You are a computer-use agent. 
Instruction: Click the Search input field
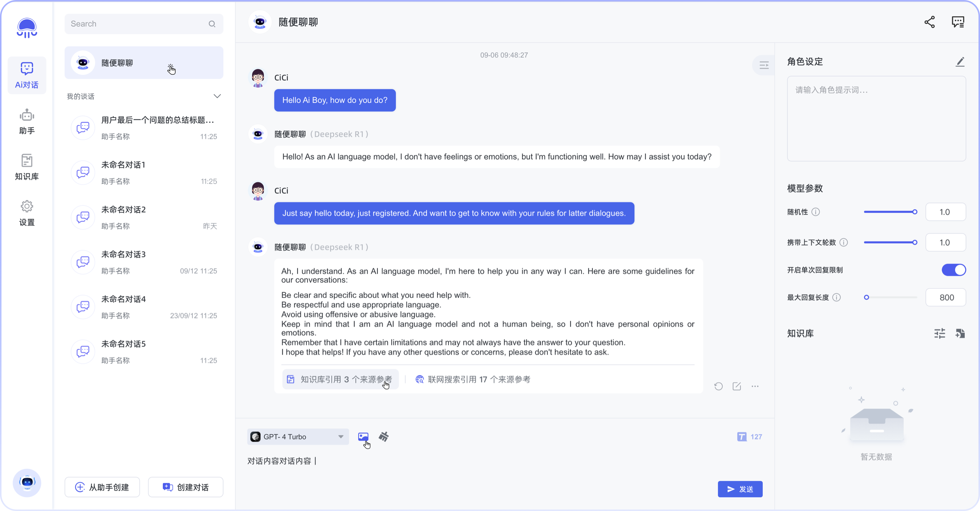[x=137, y=24]
